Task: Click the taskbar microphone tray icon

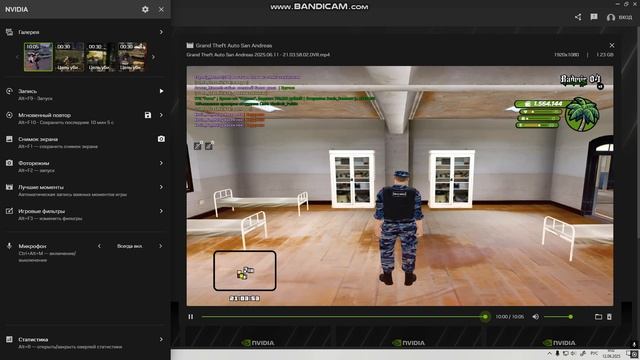Action: coord(557,353)
